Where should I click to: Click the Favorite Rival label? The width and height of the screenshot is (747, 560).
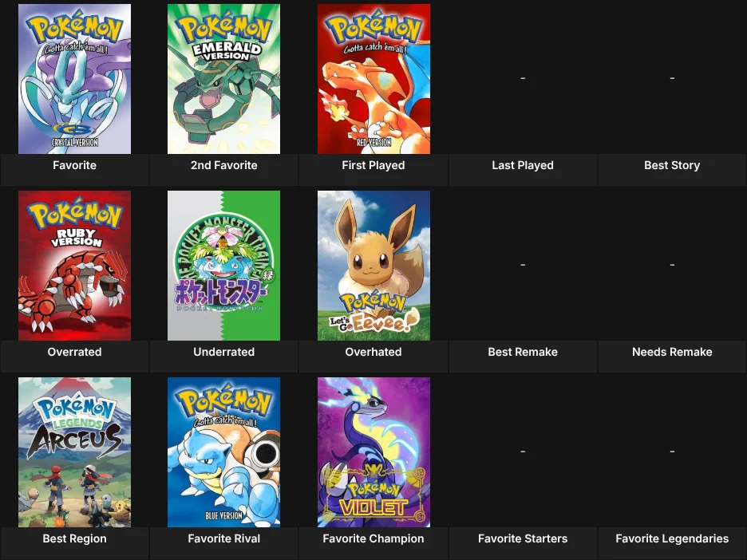(224, 538)
